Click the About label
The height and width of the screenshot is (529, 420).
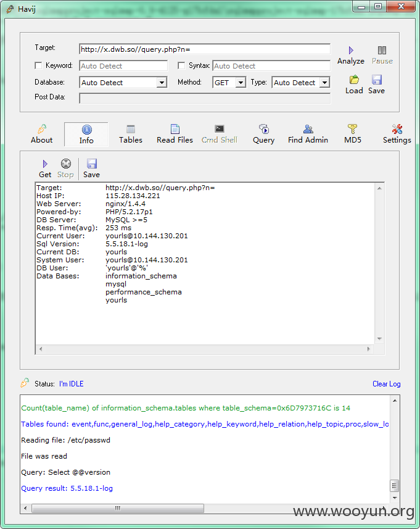coord(42,140)
